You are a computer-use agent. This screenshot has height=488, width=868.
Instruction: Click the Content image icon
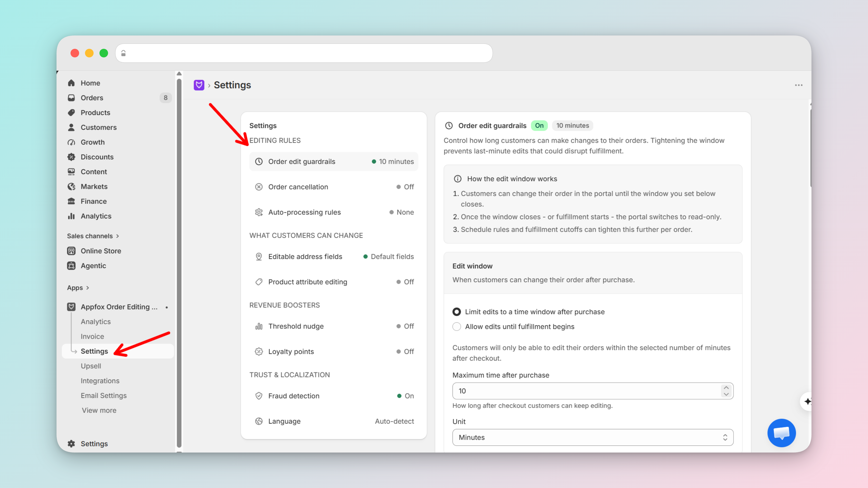[71, 172]
